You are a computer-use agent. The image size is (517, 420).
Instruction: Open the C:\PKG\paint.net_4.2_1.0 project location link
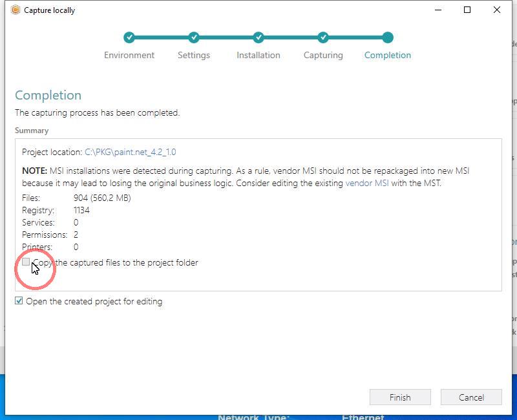pos(130,152)
